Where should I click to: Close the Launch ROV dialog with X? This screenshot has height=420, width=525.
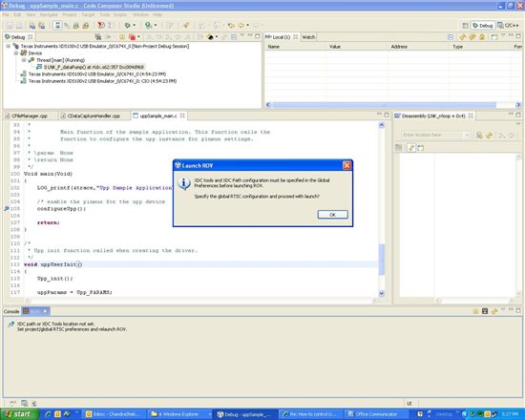(x=346, y=165)
